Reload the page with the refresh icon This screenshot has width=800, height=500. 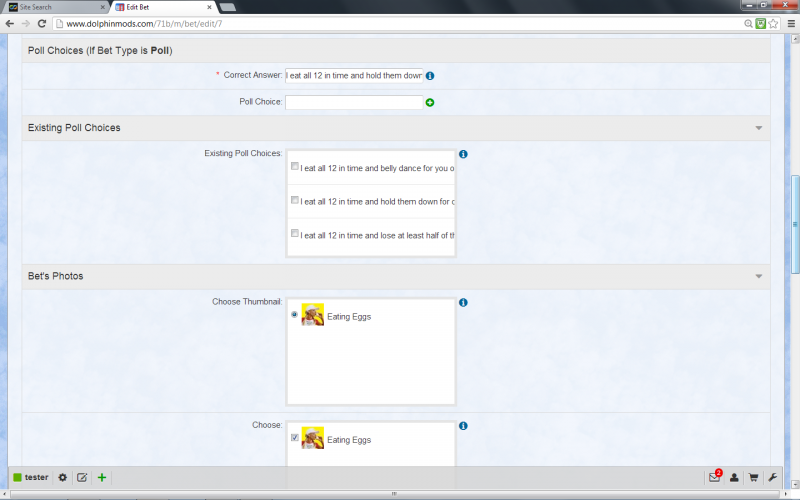point(42,23)
